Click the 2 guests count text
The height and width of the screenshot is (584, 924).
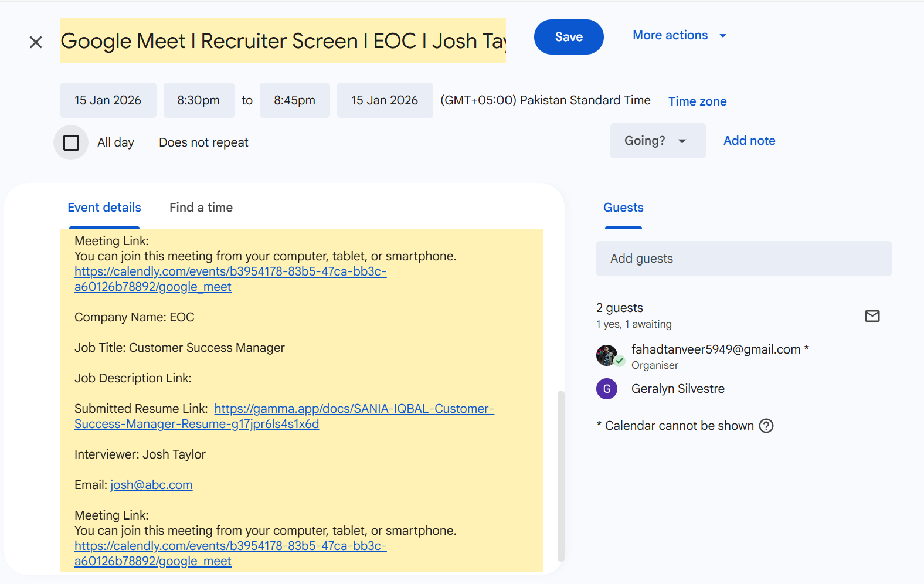point(620,308)
